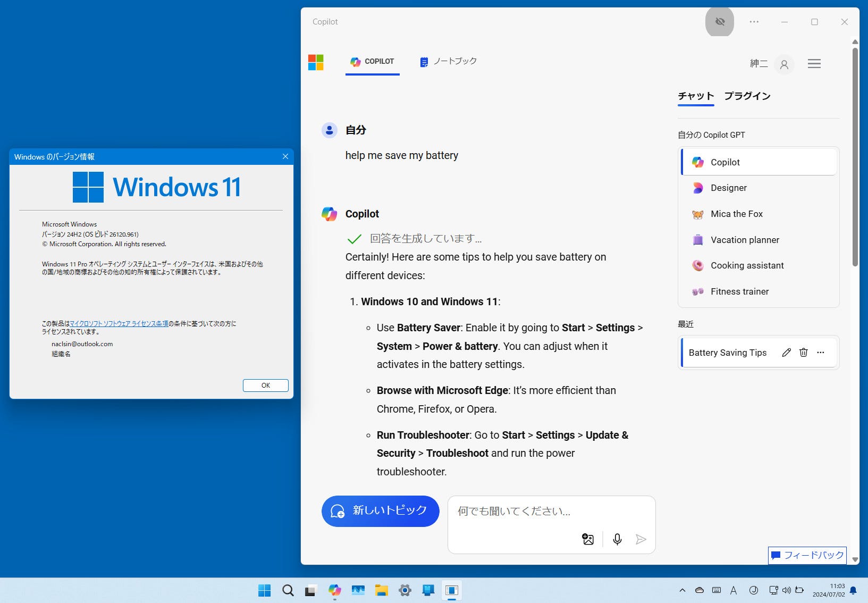Open the Copilot user account avatar
Screen dimensions: 868x603
point(784,64)
